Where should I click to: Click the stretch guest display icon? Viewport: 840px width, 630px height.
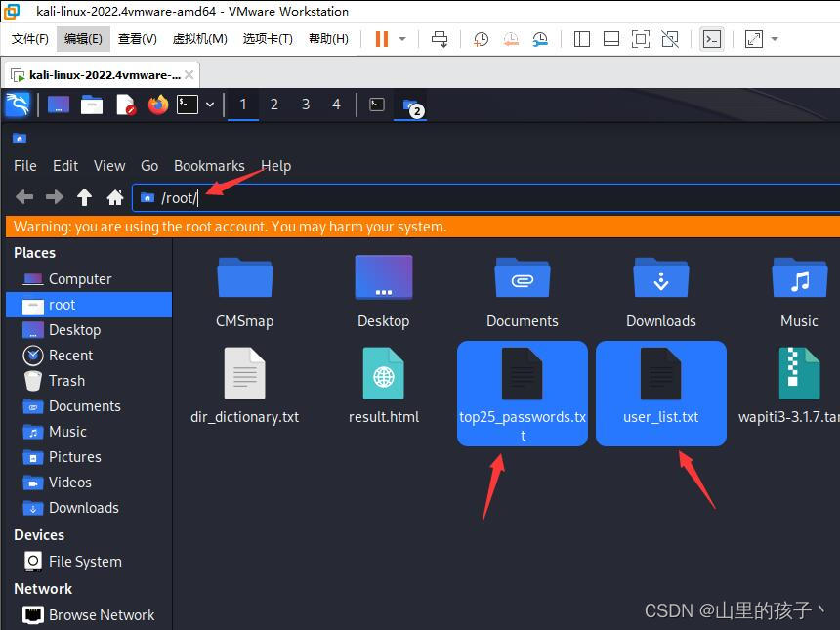[x=754, y=39]
